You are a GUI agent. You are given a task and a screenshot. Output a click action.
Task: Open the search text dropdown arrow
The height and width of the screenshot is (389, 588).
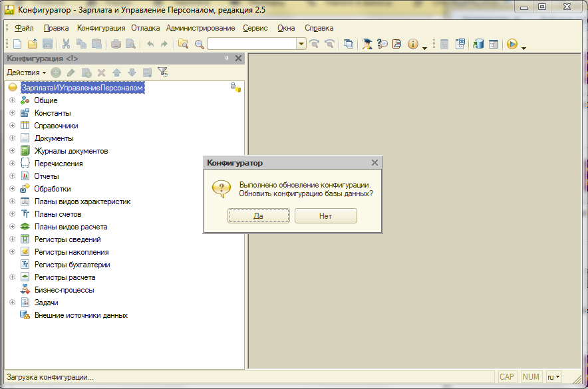[x=301, y=44]
